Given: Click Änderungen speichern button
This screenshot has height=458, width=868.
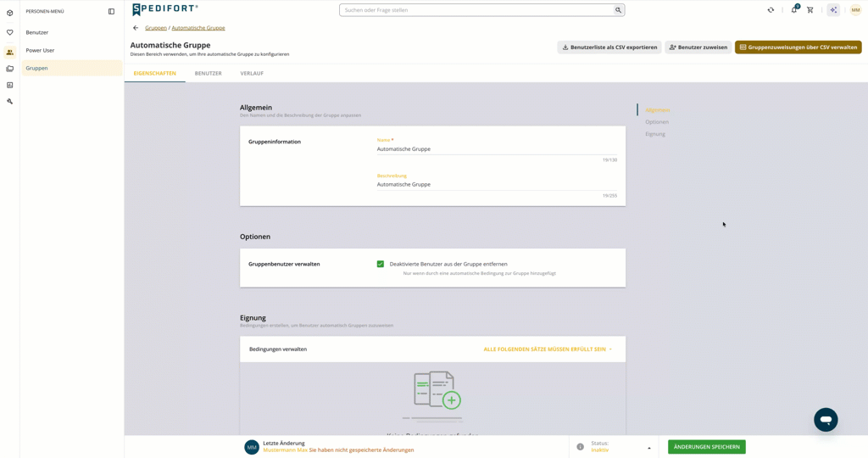Looking at the screenshot, I should [706, 447].
